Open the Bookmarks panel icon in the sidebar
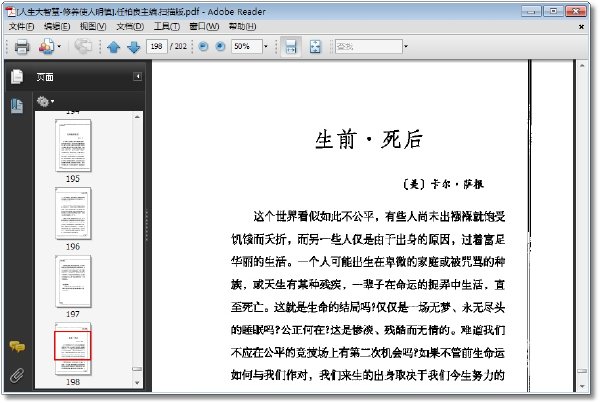Image resolution: width=600 pixels, height=404 pixels. tap(17, 106)
